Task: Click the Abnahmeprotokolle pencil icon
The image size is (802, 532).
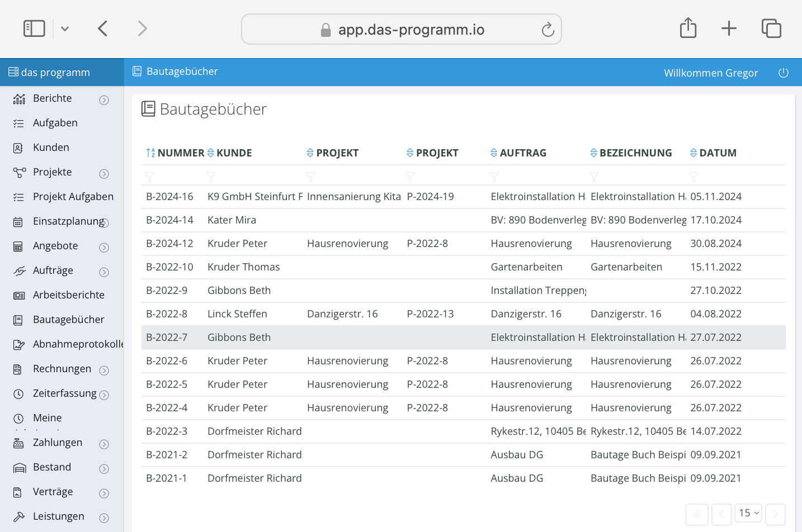Action: 19,345
